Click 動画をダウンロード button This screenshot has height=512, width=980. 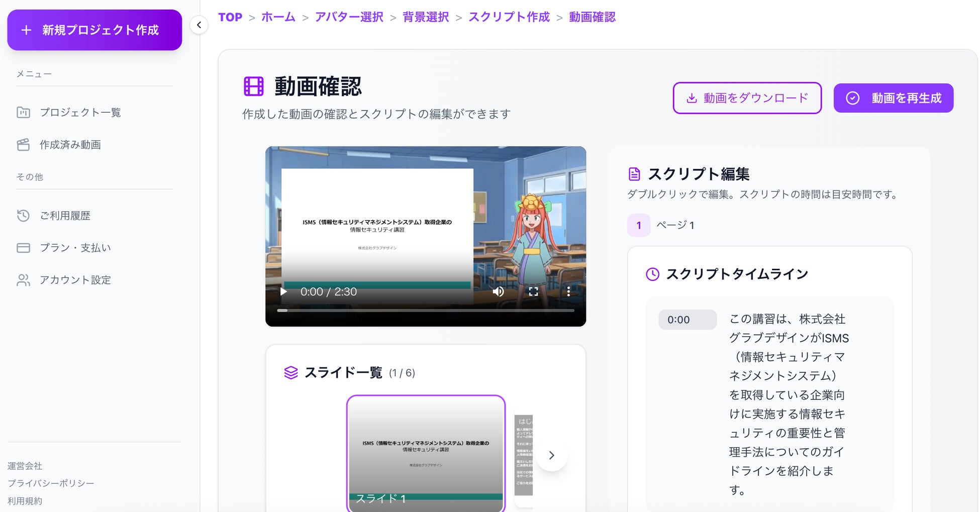(x=747, y=98)
